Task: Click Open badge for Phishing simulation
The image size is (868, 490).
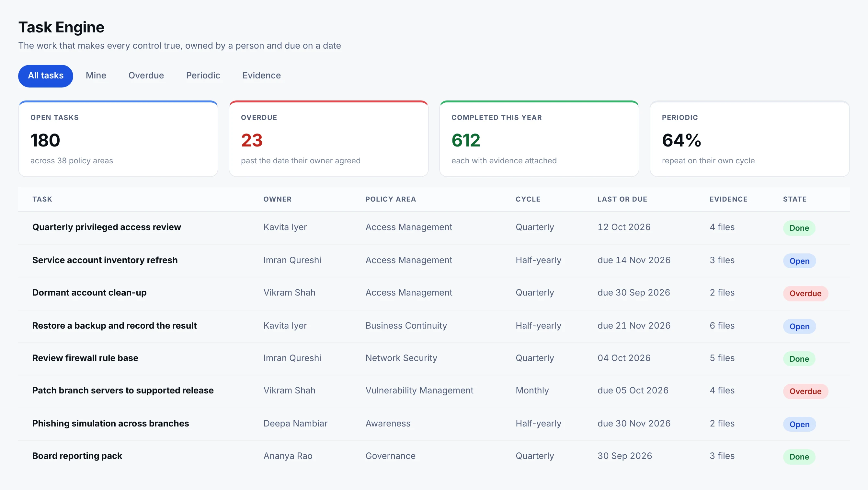Action: [x=799, y=424]
